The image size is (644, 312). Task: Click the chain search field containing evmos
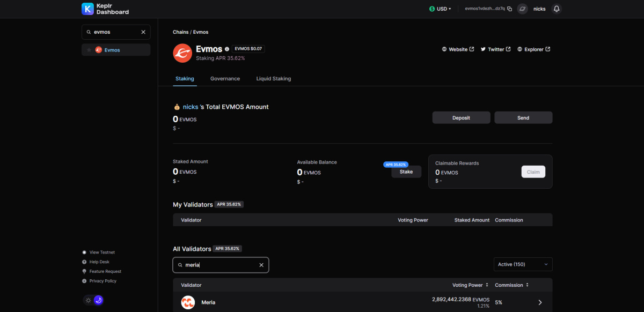click(x=116, y=32)
